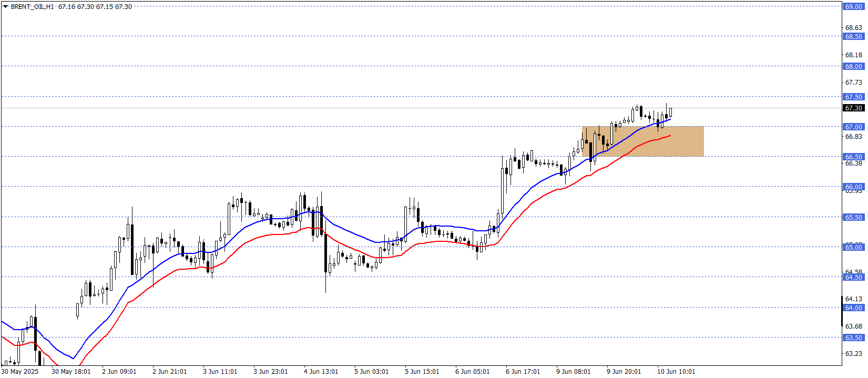The width and height of the screenshot is (868, 378).
Task: Click the 65.00 level price label
Action: [853, 247]
